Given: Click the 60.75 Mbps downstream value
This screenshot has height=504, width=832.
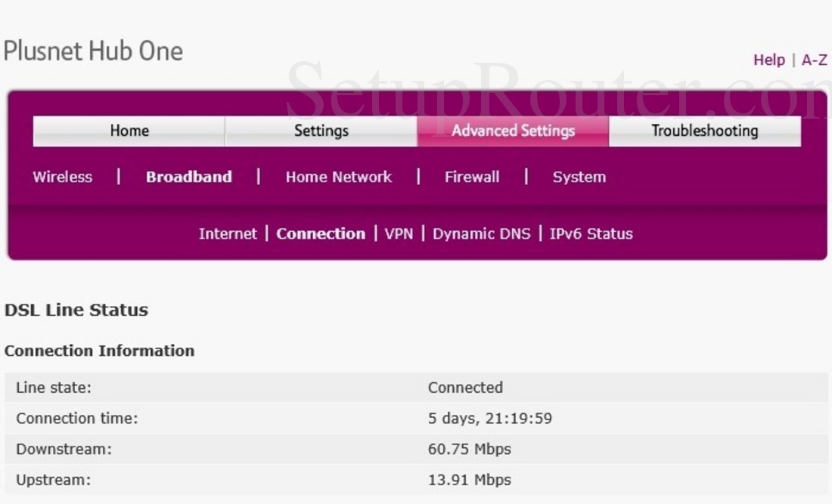Looking at the screenshot, I should [x=469, y=449].
